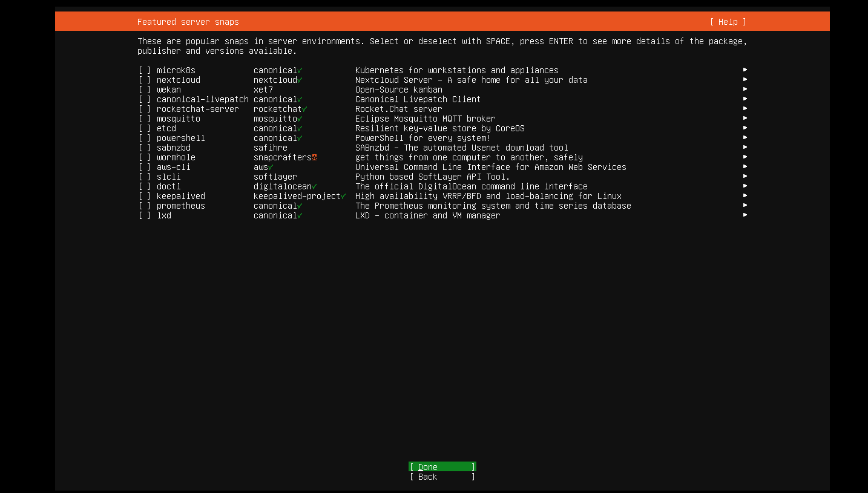Check the slcli snap box
Viewport: 868px width, 493px height.
(x=145, y=177)
